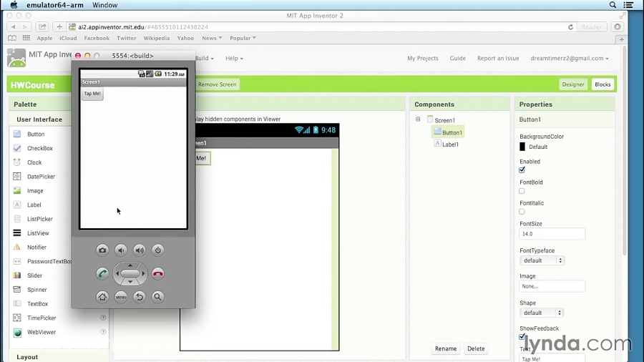Select the Spinner palette component

37,290
